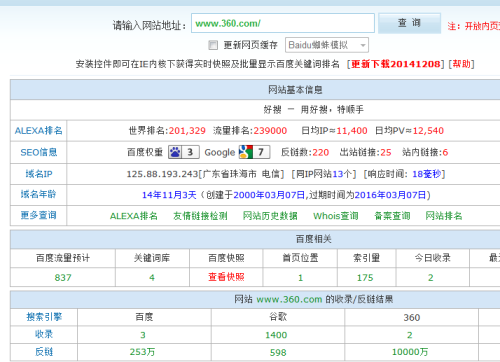Click daily IP value 11,400
This screenshot has width=500, height=362.
(x=352, y=131)
